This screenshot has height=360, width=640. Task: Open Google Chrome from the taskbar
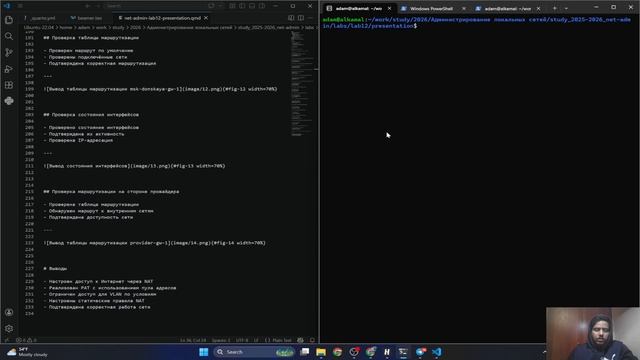pyautogui.click(x=338, y=352)
